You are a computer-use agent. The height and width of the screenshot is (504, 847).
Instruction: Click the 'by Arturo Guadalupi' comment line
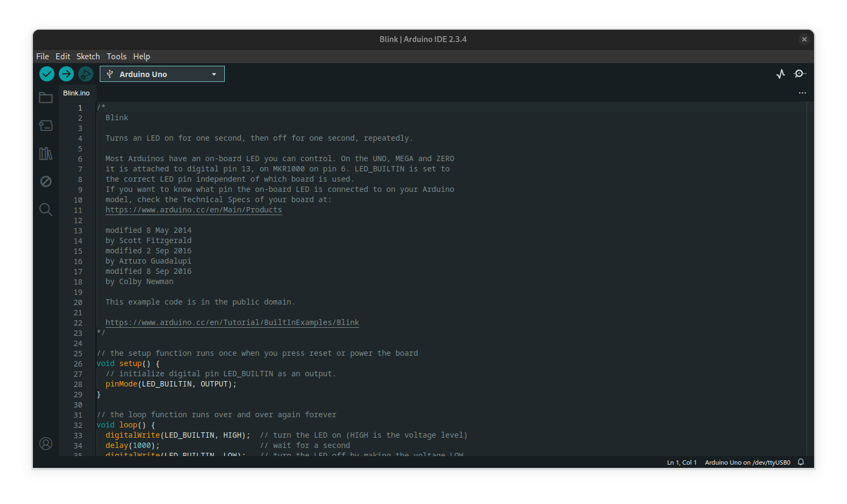pos(148,261)
